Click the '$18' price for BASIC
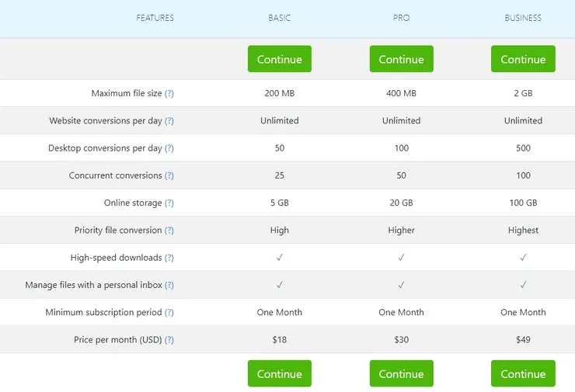 click(x=280, y=340)
